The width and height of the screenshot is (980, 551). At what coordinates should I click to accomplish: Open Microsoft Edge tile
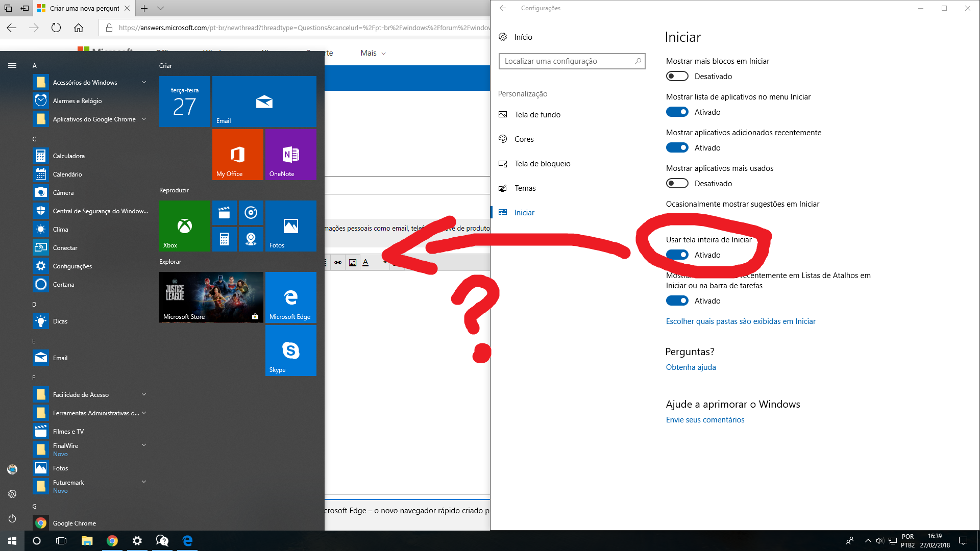tap(290, 297)
